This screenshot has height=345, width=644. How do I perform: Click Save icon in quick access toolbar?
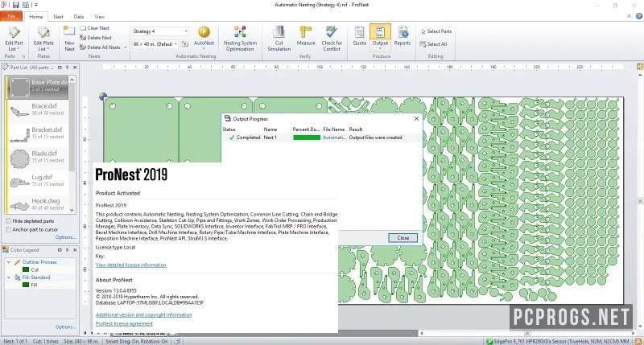pyautogui.click(x=15, y=5)
